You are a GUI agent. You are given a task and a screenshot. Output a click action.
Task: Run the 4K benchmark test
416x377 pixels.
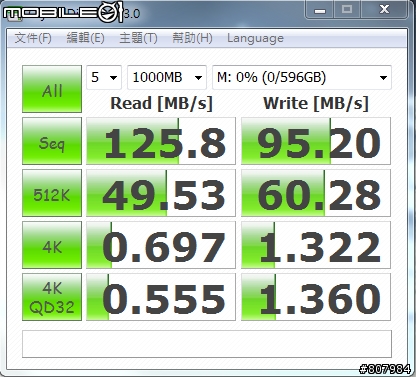(52, 245)
